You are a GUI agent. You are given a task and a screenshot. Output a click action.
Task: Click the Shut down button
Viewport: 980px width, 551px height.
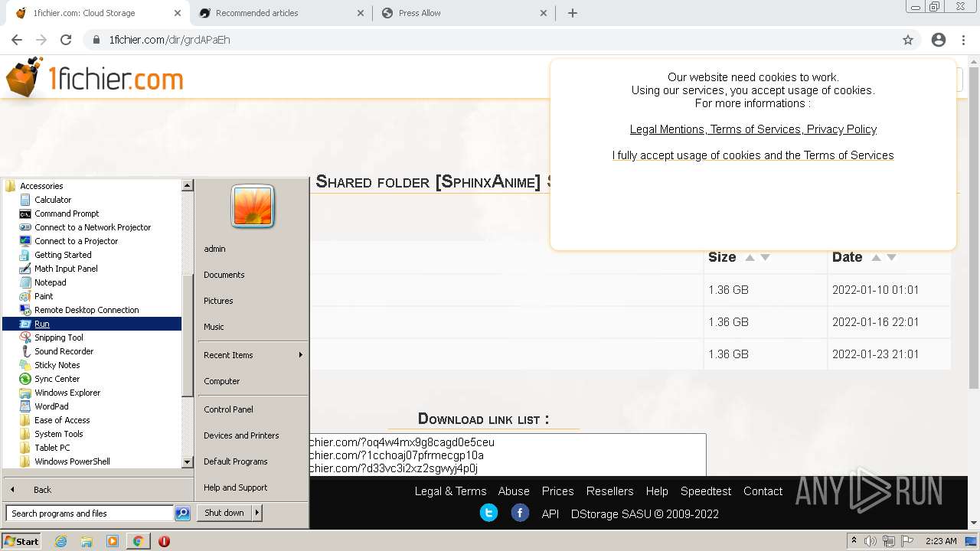click(x=224, y=513)
